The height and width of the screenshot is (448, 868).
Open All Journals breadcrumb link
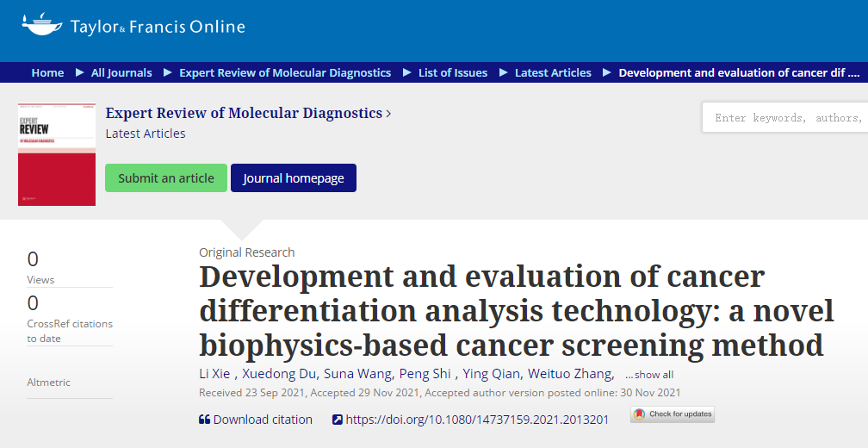(121, 73)
